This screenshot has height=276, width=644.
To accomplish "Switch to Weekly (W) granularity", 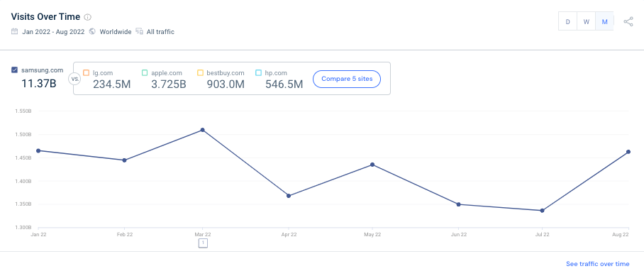I will [586, 22].
